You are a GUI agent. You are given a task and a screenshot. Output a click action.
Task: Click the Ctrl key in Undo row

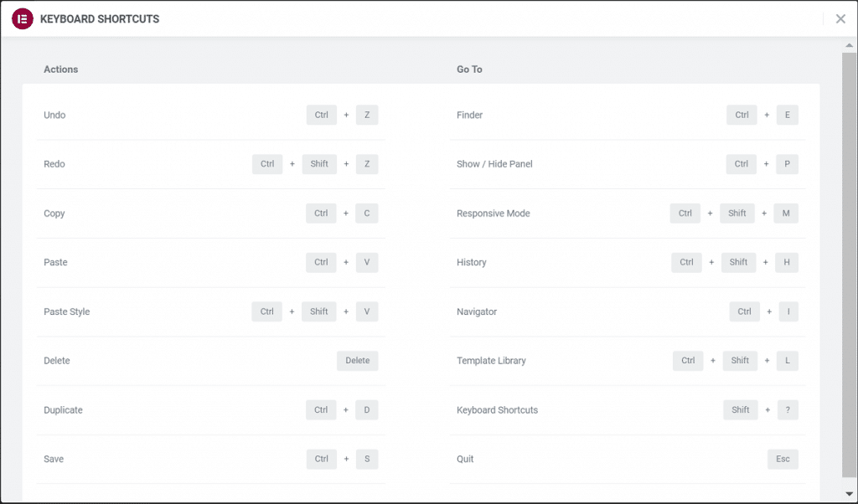pyautogui.click(x=321, y=115)
